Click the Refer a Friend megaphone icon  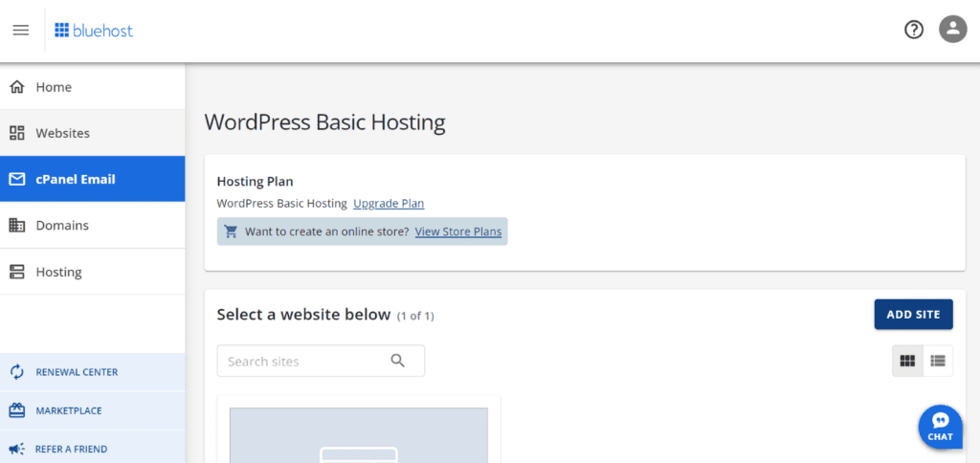pyautogui.click(x=17, y=449)
